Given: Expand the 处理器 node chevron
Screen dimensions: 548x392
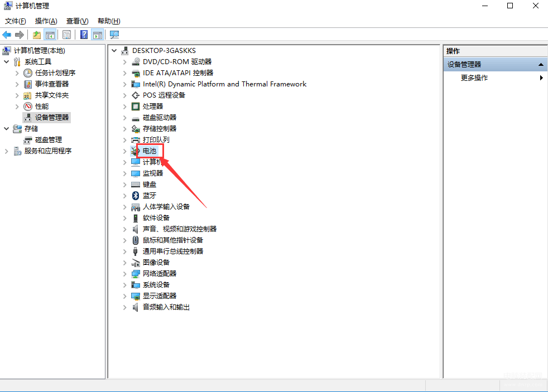Looking at the screenshot, I should (125, 107).
